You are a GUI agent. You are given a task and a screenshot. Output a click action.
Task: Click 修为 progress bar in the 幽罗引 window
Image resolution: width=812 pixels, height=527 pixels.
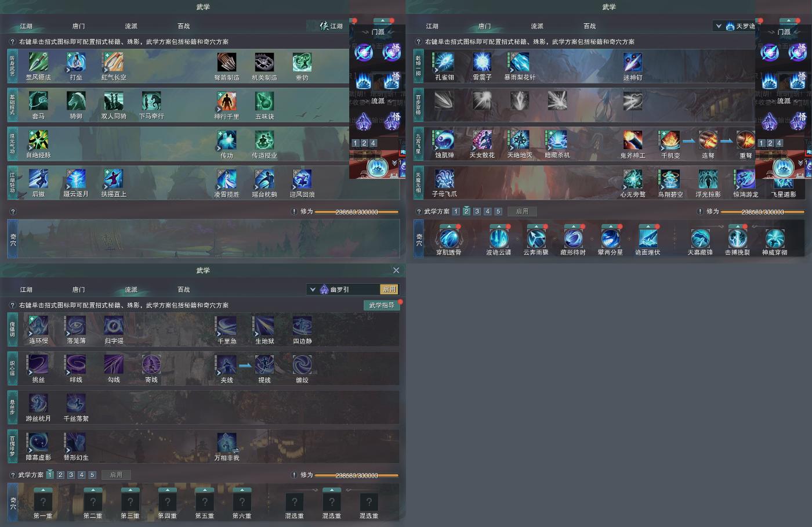pyautogui.click(x=357, y=475)
